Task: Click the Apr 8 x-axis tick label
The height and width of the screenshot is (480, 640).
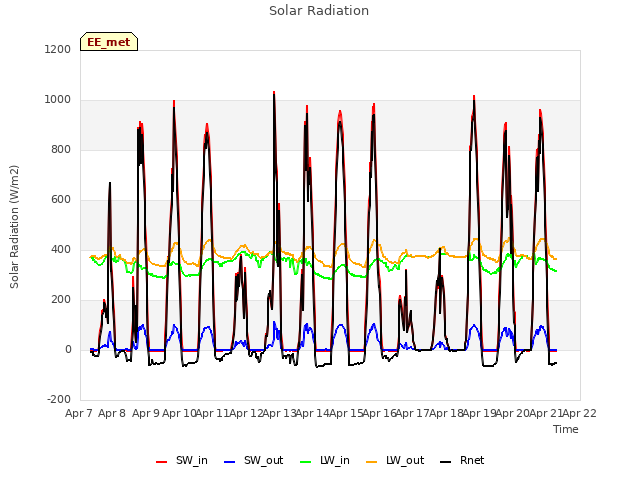Action: pyautogui.click(x=112, y=413)
